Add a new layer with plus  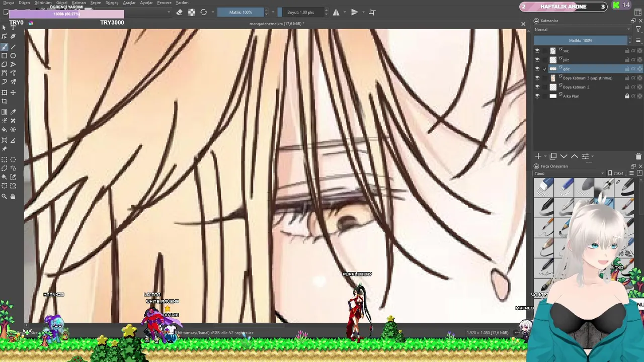click(x=538, y=156)
